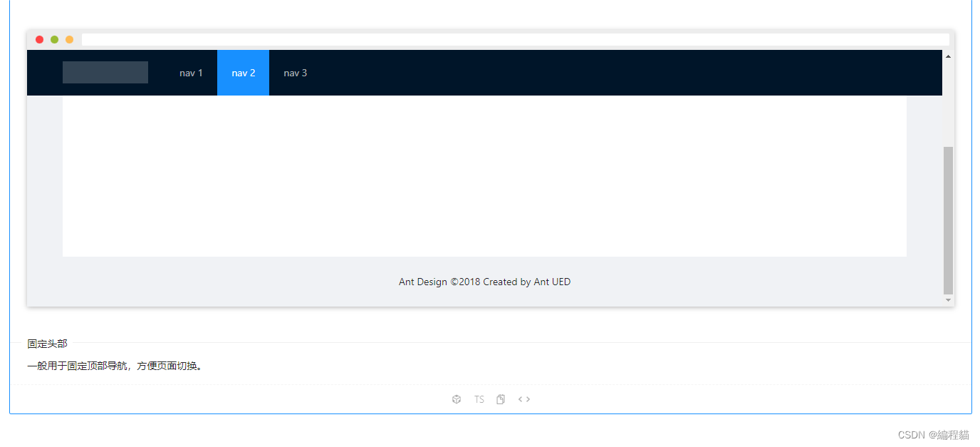Copy code using the clipboard icon
This screenshot has height=447, width=980.
tap(501, 399)
